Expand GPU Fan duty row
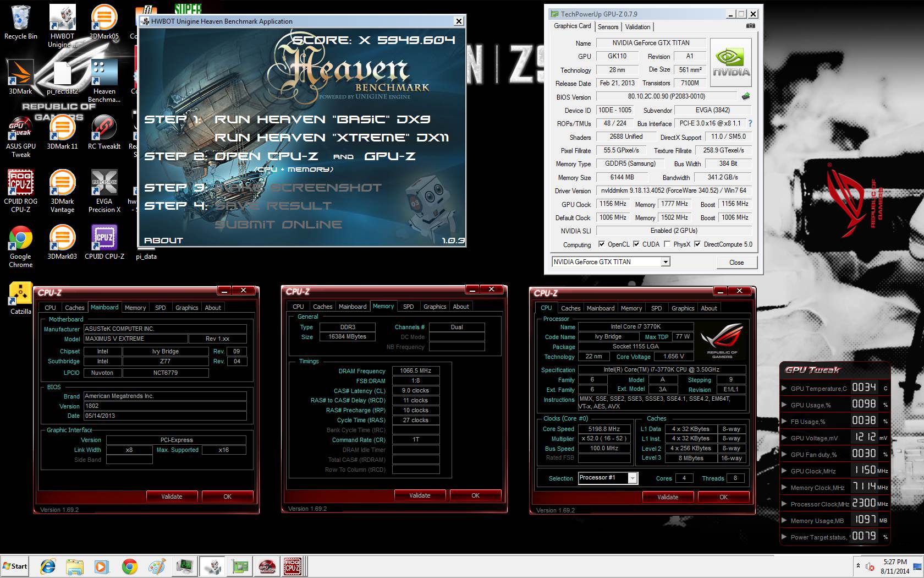 tap(784, 454)
